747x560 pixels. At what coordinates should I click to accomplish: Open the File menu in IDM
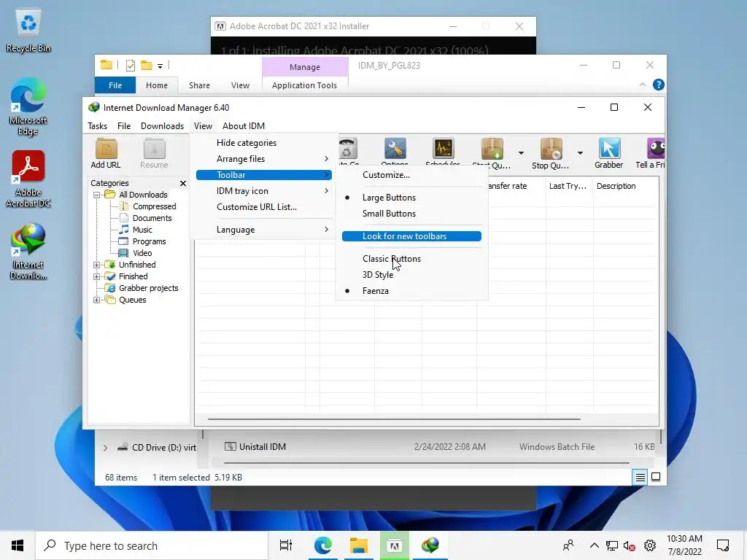pyautogui.click(x=124, y=125)
